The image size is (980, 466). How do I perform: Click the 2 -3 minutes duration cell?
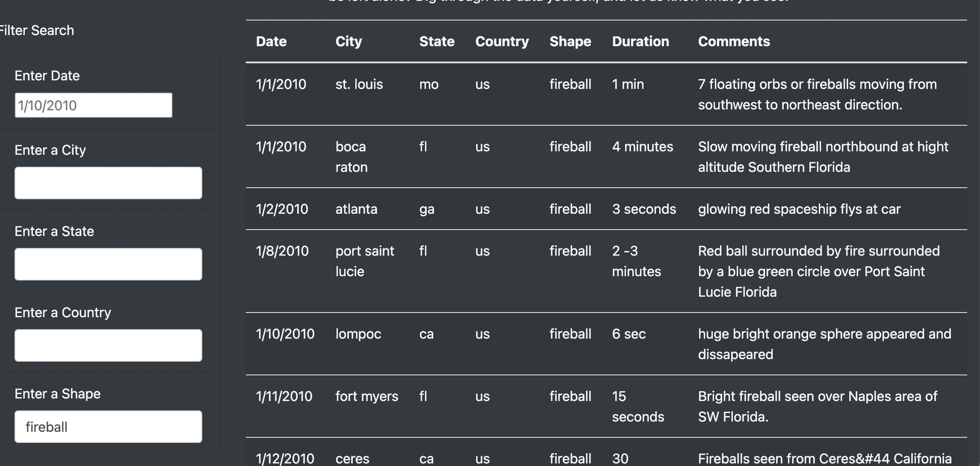tap(636, 261)
